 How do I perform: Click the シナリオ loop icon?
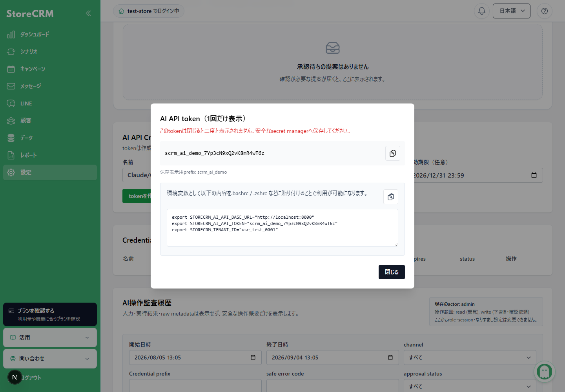tap(11, 52)
